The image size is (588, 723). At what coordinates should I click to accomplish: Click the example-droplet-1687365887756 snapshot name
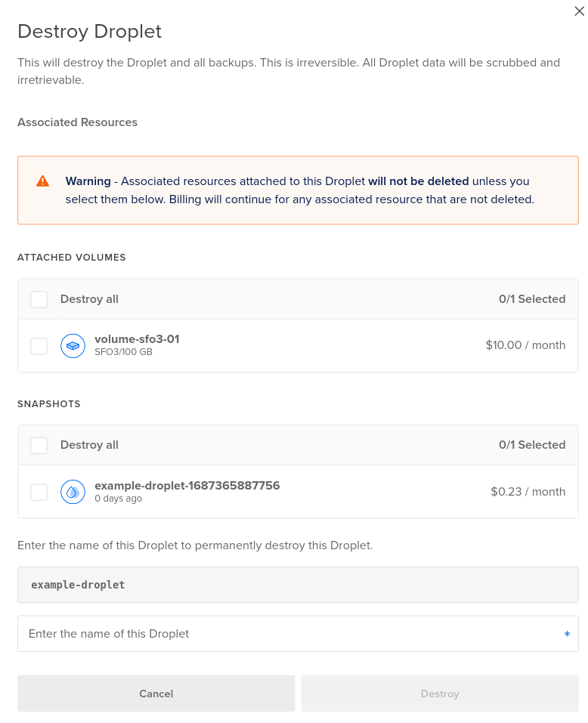[x=187, y=486]
